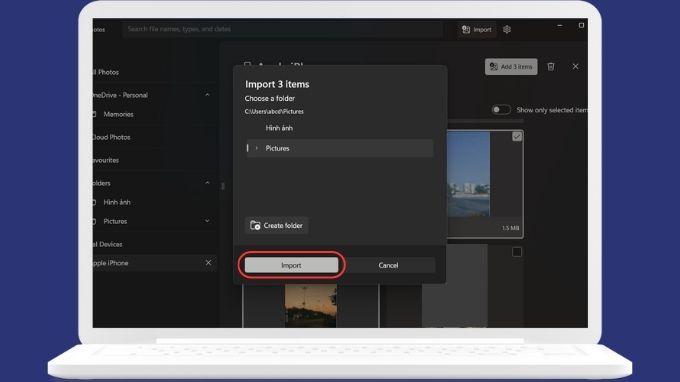Uncheck the checked photo thumbnail checkbox
Viewport: 680px width, 382px height.
(x=517, y=137)
